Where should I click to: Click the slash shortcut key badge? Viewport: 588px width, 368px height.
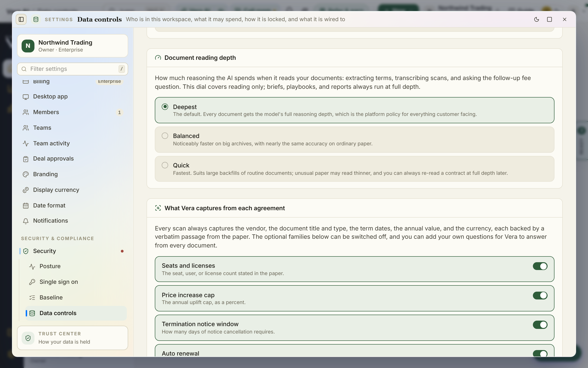(x=122, y=69)
